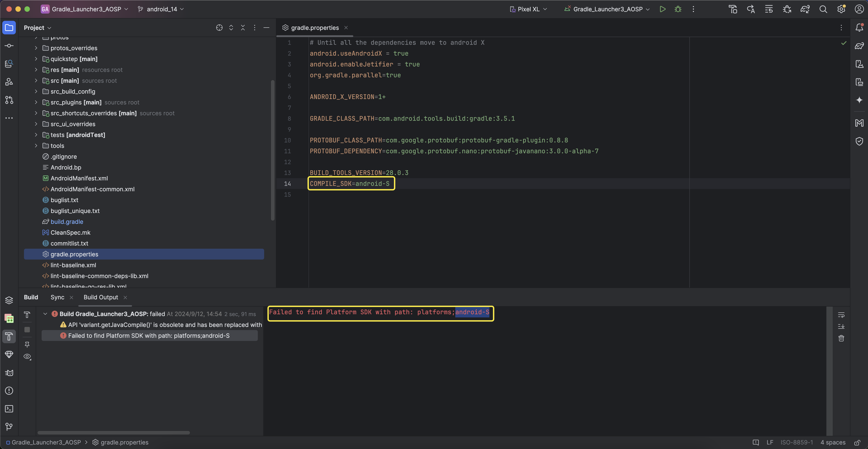Screen dimensions: 868x449
Task: Switch to the Sync tab
Action: click(x=57, y=297)
